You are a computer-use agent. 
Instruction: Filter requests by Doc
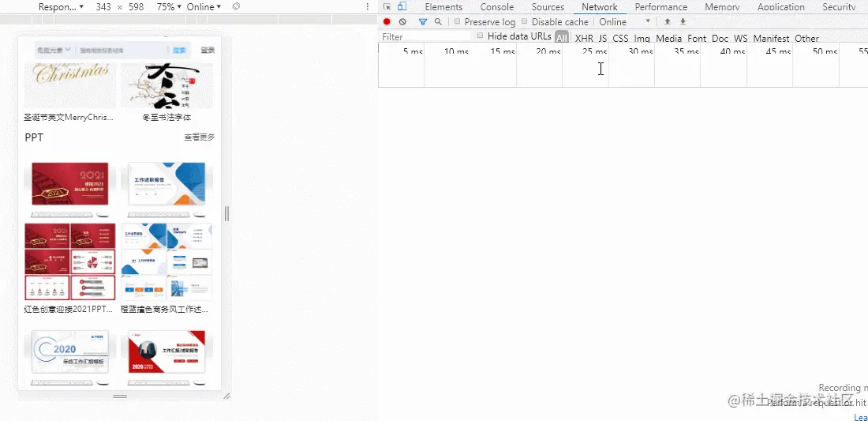(x=720, y=38)
